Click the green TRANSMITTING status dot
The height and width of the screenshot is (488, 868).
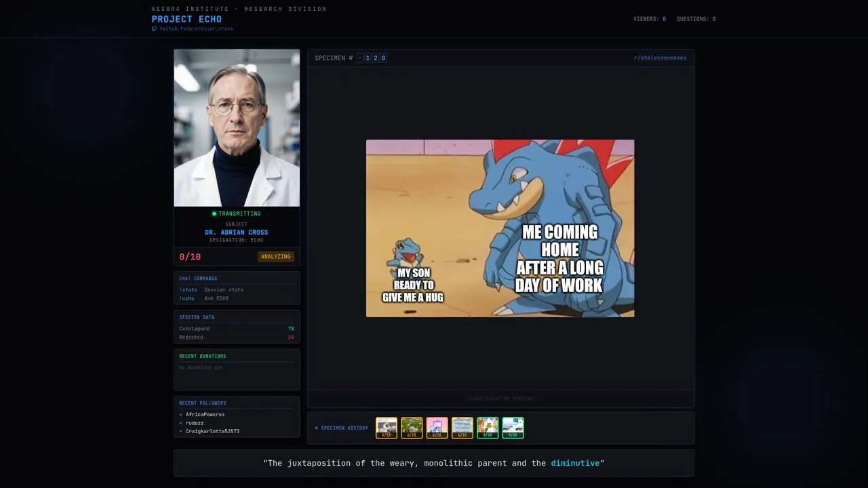point(214,213)
